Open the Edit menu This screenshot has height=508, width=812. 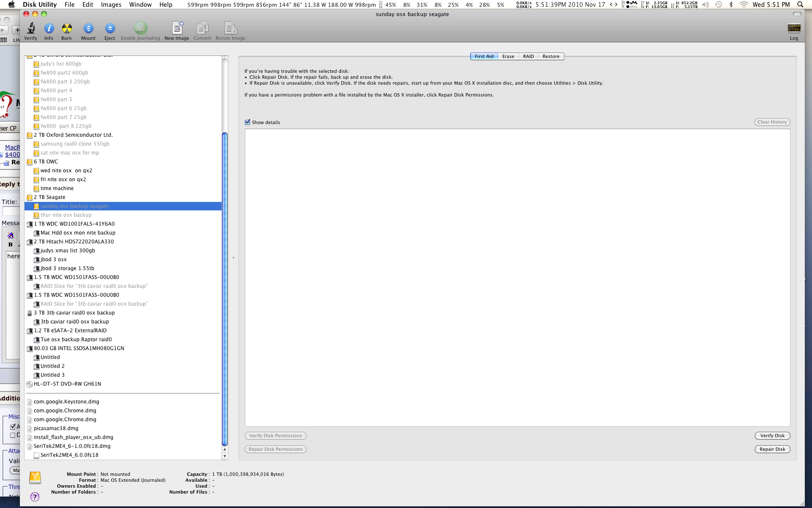pos(88,5)
